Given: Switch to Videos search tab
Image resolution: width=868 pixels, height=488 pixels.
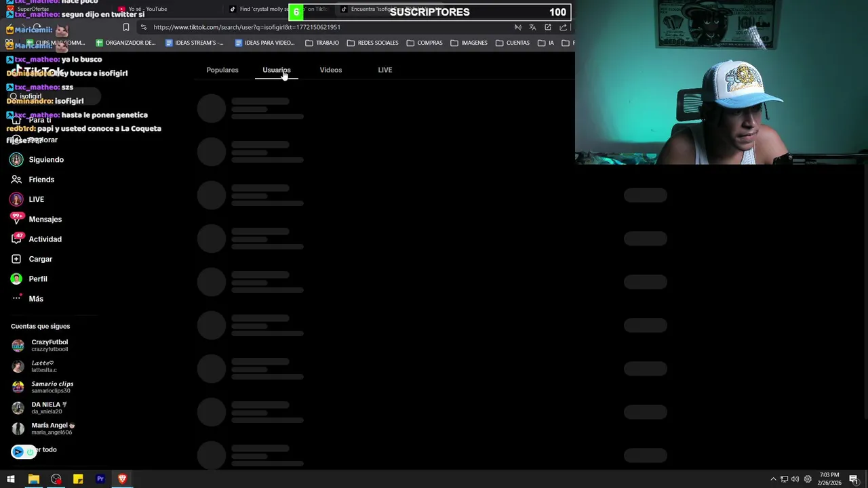Looking at the screenshot, I should click(x=331, y=70).
